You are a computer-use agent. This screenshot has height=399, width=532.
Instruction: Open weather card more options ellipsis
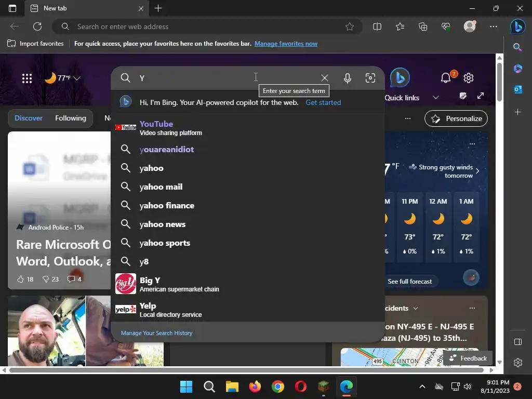click(472, 144)
